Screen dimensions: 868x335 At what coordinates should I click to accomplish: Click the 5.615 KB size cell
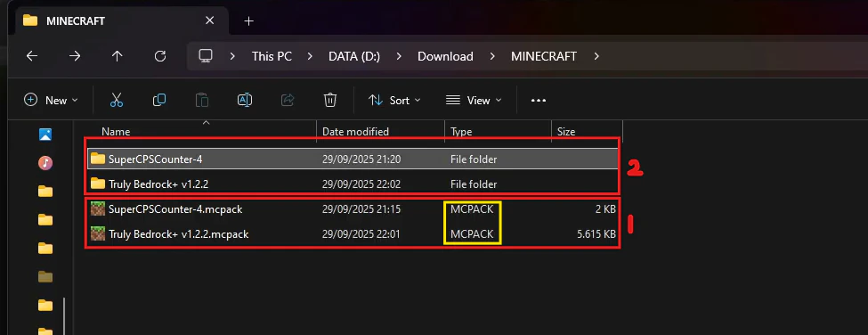click(596, 233)
